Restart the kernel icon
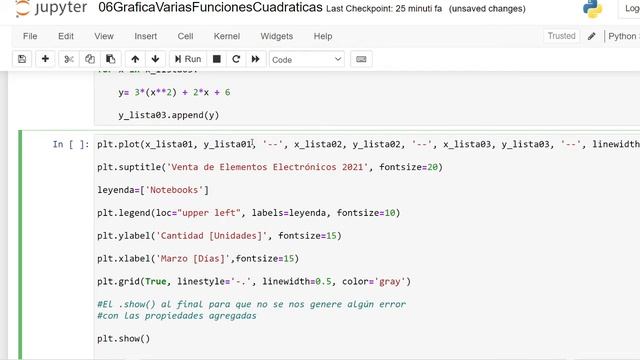640x360 pixels. (236, 59)
